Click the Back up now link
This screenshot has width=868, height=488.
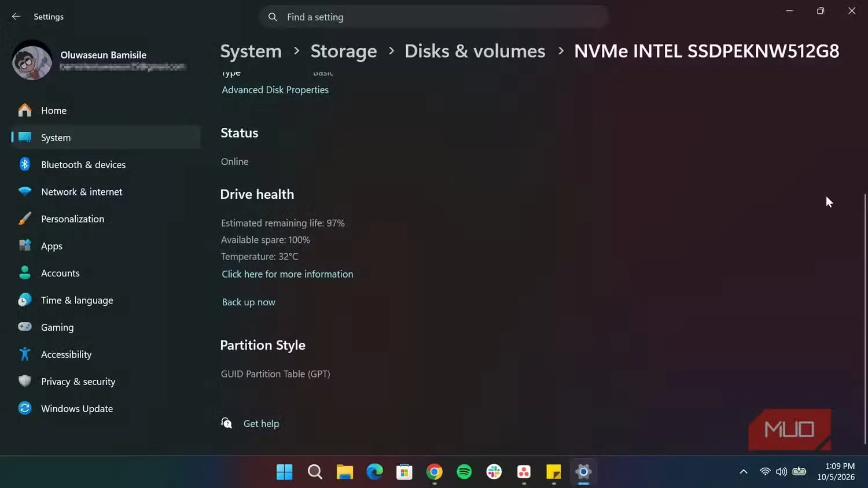click(x=249, y=302)
